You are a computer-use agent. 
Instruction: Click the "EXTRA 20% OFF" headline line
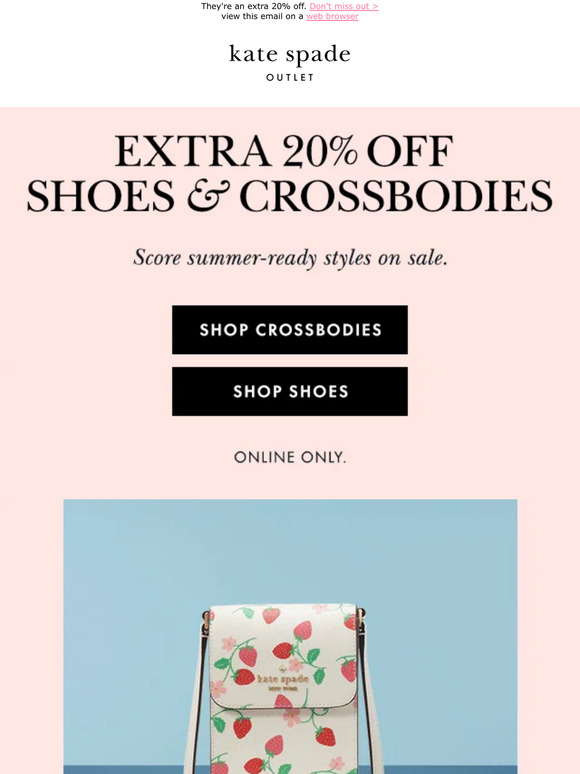(x=284, y=152)
